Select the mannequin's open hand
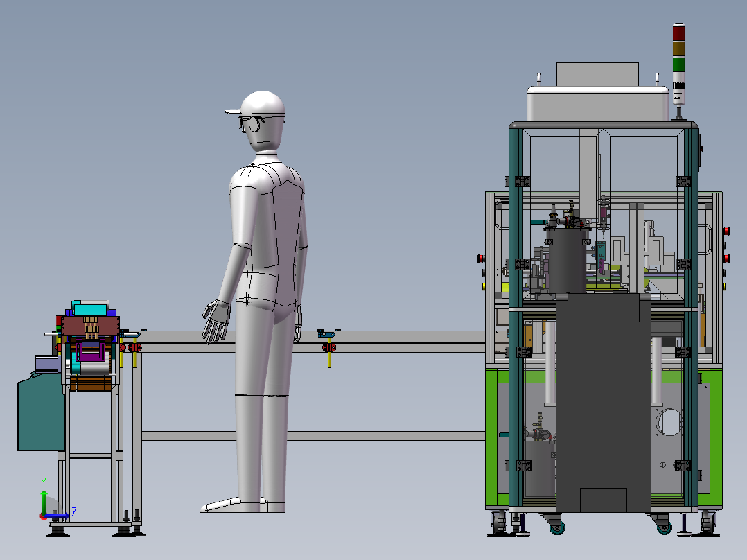The height and width of the screenshot is (560, 747). point(216,321)
